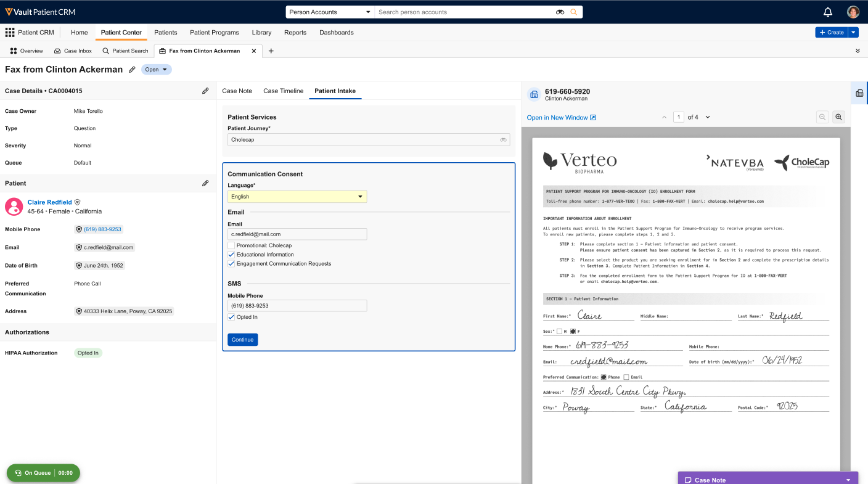The height and width of the screenshot is (484, 868).
Task: Click the notifications bell icon
Action: pyautogui.click(x=828, y=12)
